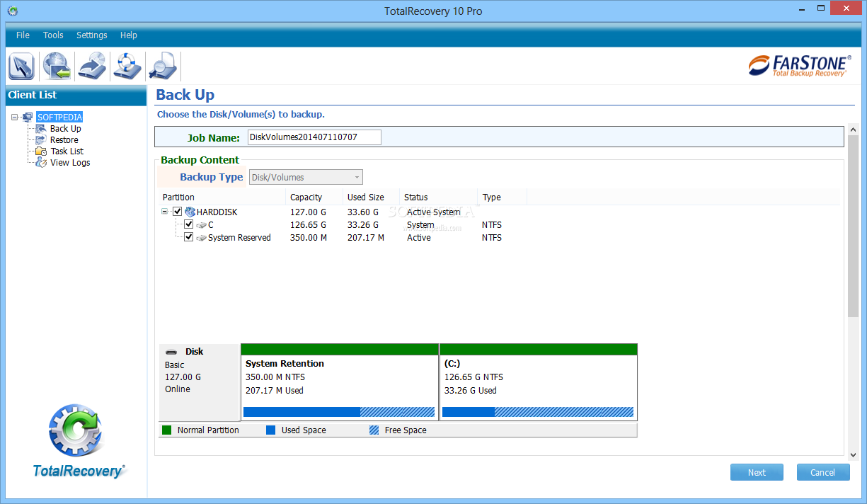Click the Disk icon in disk map

(171, 352)
